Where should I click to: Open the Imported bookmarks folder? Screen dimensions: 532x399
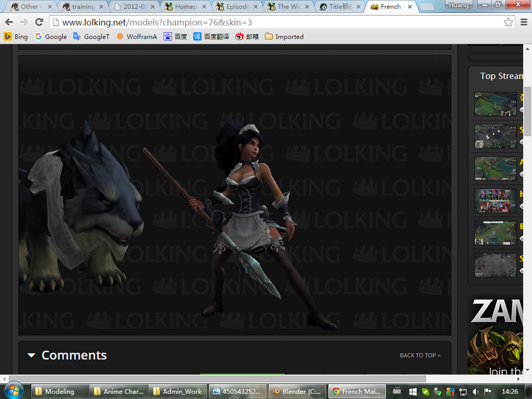284,37
